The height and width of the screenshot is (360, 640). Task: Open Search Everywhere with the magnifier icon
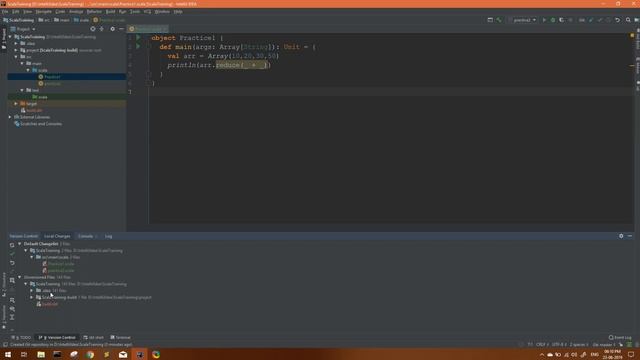628,20
